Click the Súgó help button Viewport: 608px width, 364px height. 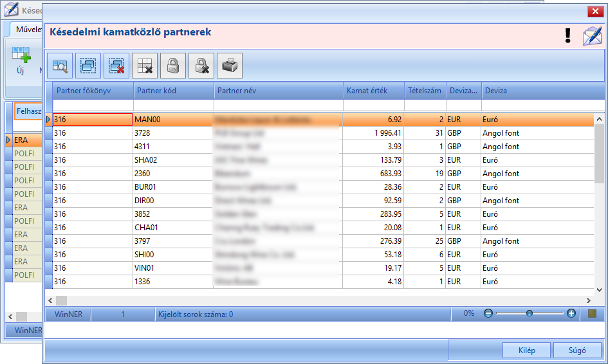[577, 350]
